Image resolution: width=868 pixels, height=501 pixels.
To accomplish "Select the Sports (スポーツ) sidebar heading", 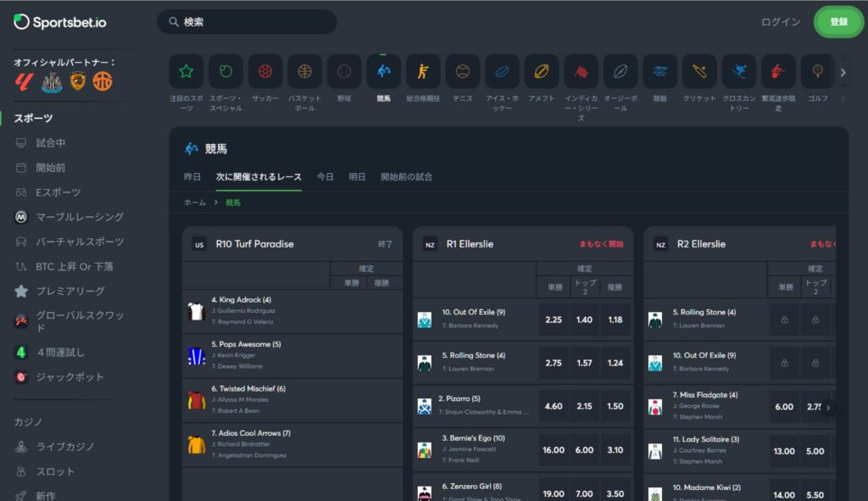I will coord(33,118).
